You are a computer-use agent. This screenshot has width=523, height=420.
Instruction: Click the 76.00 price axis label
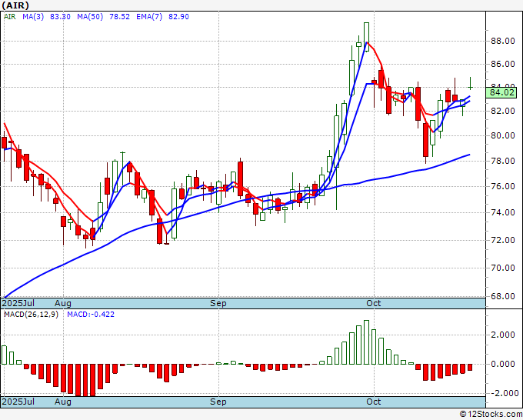(502, 186)
